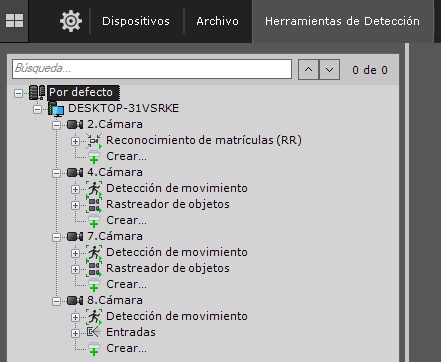Select the 8.Cámara camera icon
The width and height of the screenshot is (441, 362).
[75, 300]
